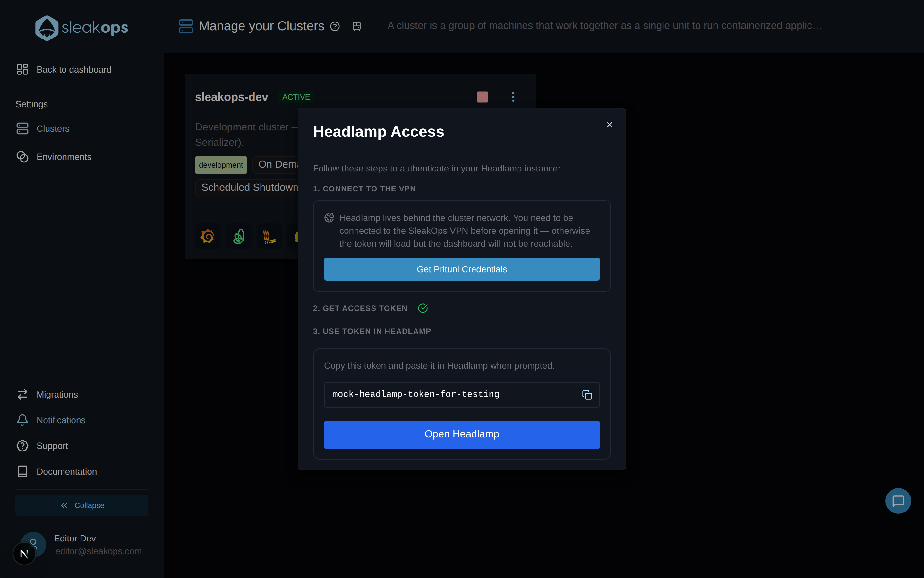Go back to dashboard
Viewport: 924px width, 578px height.
pos(64,70)
